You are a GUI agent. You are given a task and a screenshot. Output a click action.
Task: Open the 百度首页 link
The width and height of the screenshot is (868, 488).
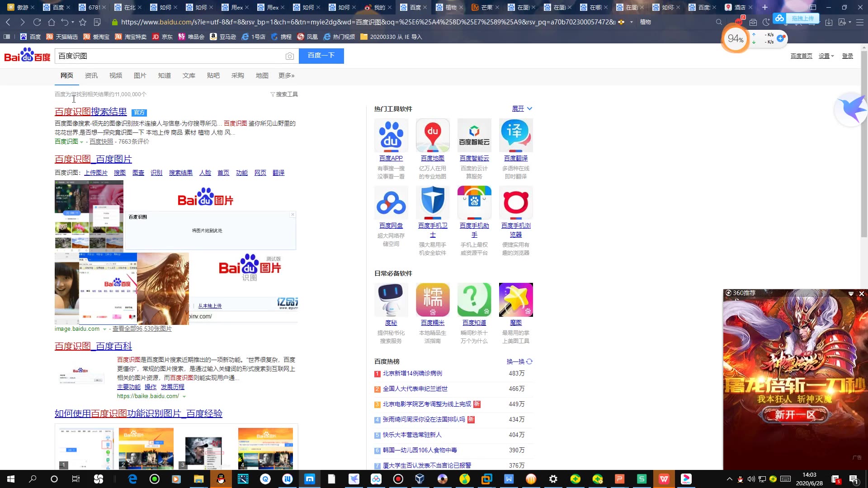tap(802, 56)
